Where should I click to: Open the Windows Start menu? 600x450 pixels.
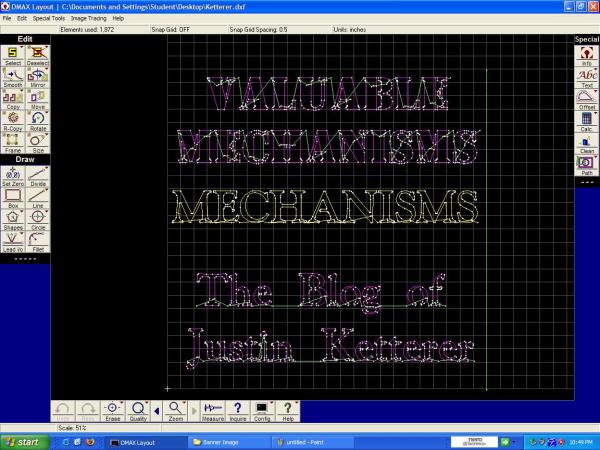[24, 441]
